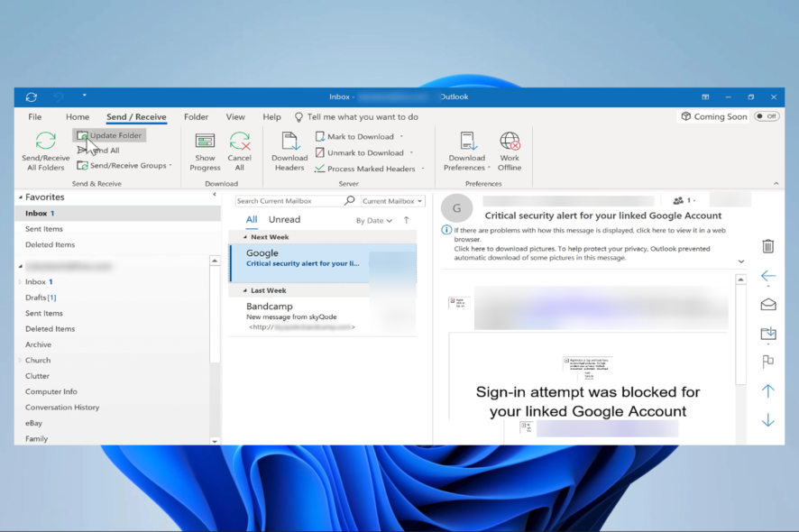799x532 pixels.
Task: Select Inbox under Favorites
Action: [x=118, y=213]
